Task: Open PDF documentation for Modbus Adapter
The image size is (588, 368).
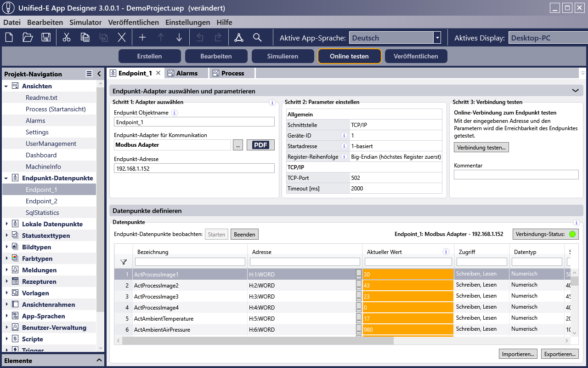Action: pyautogui.click(x=260, y=145)
